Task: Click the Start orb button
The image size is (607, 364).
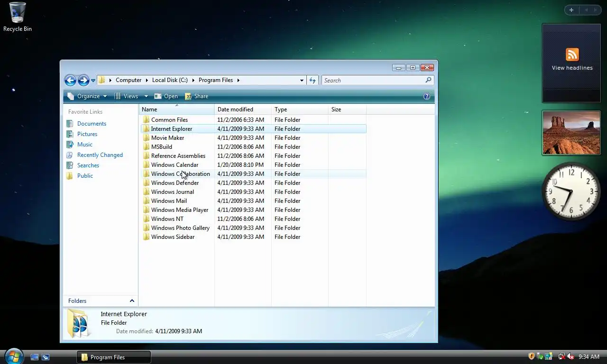Action: pyautogui.click(x=13, y=355)
